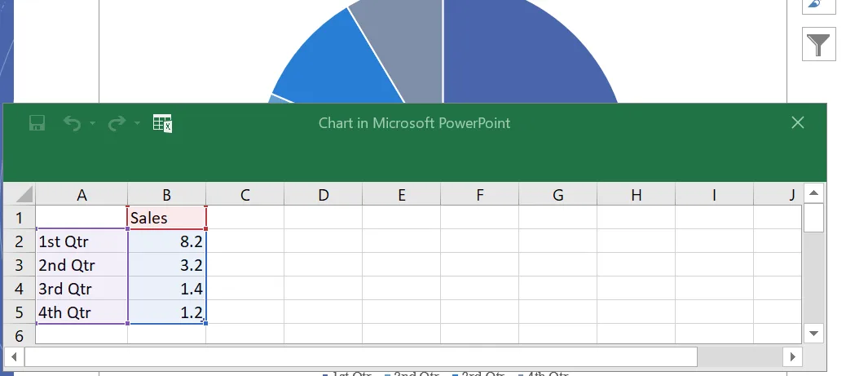Click the vertical scrollbar thumb
Screen dimensions: 868x376
click(x=813, y=218)
